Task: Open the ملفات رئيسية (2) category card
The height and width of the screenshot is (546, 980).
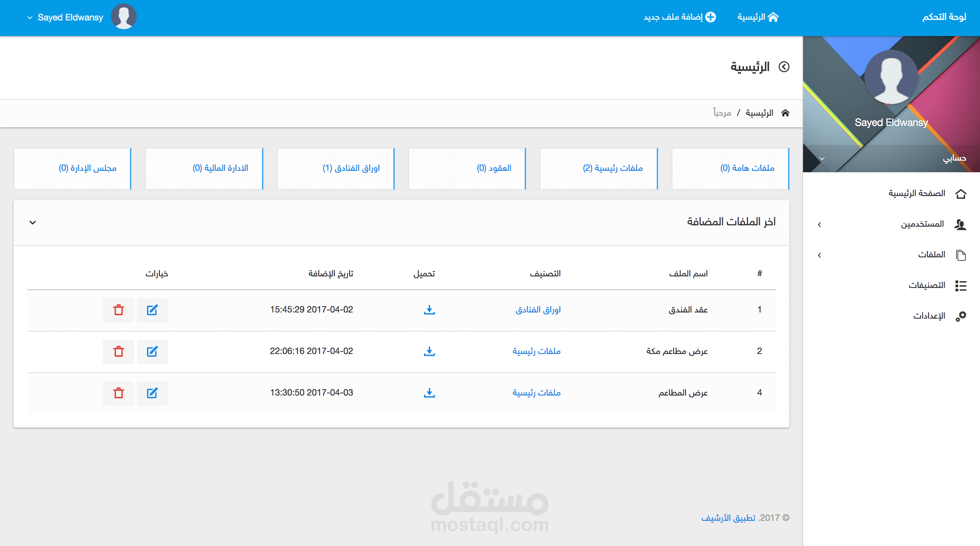Action: pos(598,168)
